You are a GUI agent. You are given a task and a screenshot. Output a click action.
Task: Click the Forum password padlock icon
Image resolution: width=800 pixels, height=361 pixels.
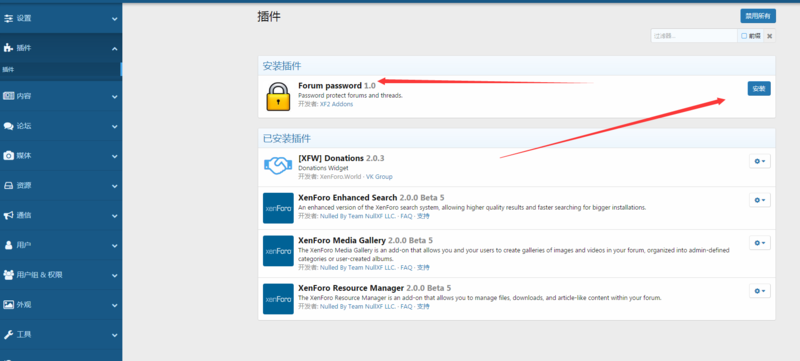278,96
